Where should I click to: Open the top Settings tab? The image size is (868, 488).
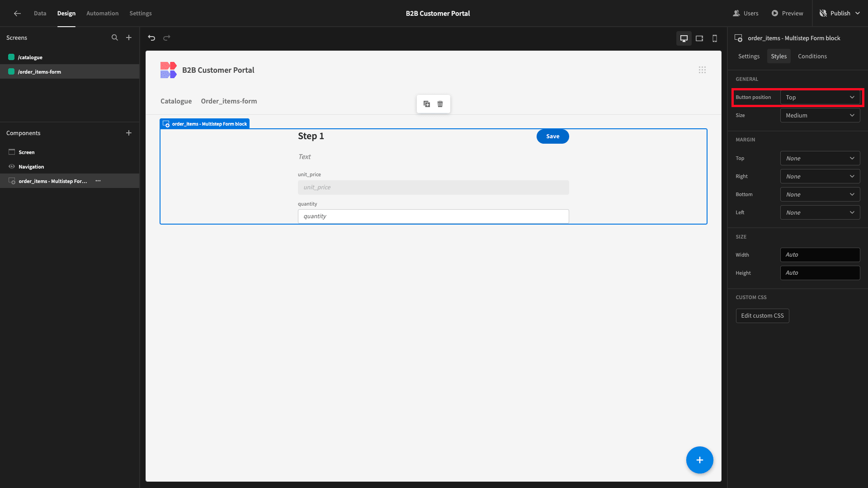[x=141, y=14]
